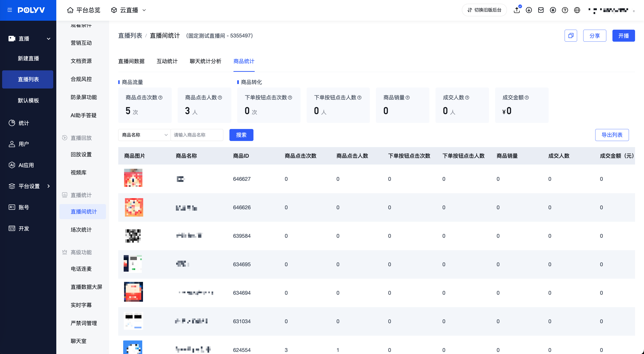The width and height of the screenshot is (644, 354).
Task: Switch to the 聊天统计分析 tab
Action: [x=205, y=61]
